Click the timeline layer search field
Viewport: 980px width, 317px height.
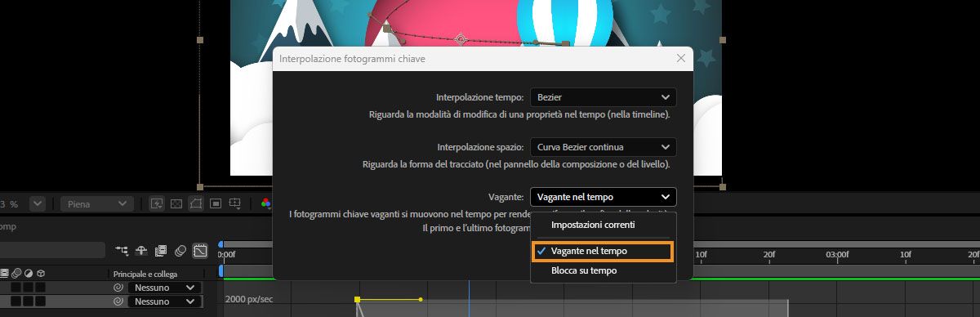52,250
